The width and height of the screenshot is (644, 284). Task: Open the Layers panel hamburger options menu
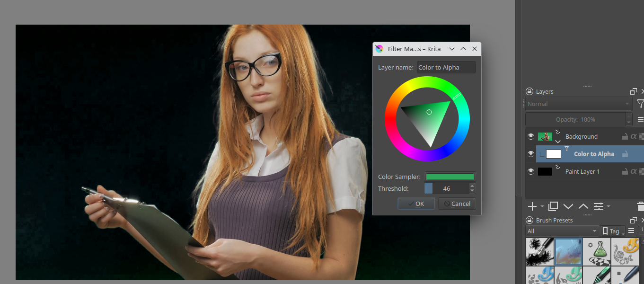tap(641, 119)
